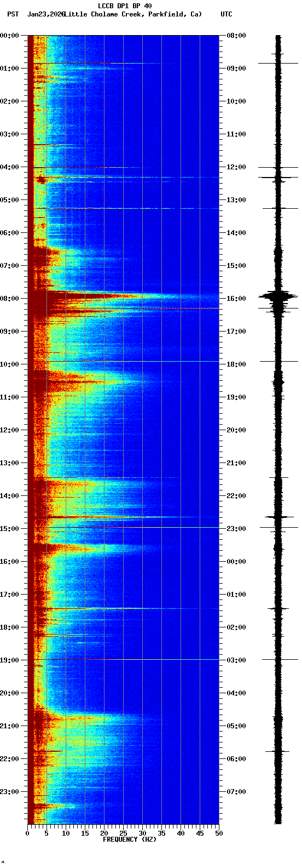This screenshot has width=302, height=868.
Task: Click the 16:00 UTC time label
Action: (x=236, y=299)
